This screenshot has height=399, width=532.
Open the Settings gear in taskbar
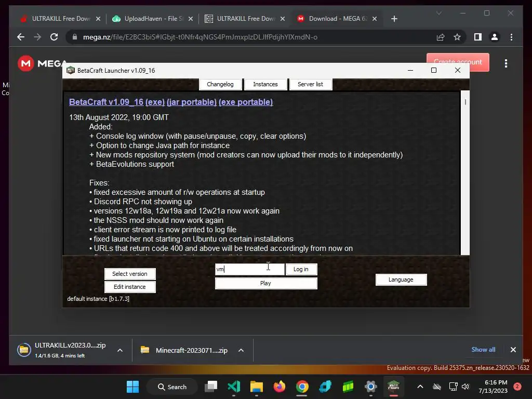(370, 387)
